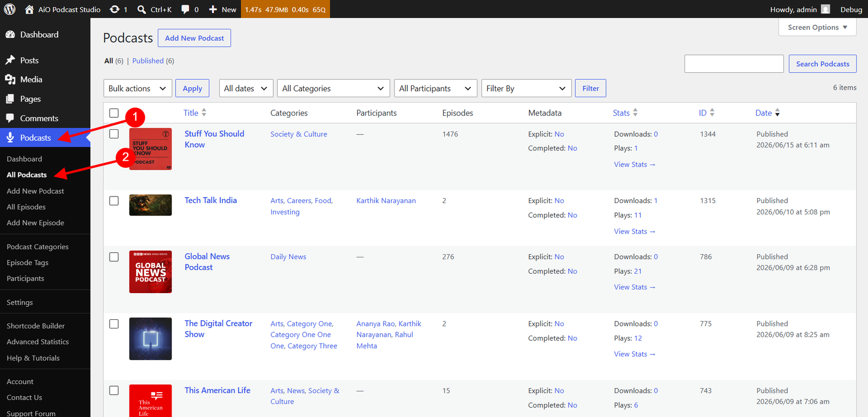868x417 pixels.
Task: Click Daily News category link
Action: pyautogui.click(x=289, y=257)
